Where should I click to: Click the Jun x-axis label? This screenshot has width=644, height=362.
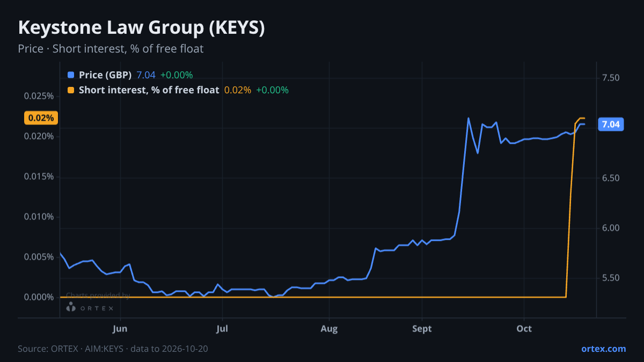click(120, 329)
